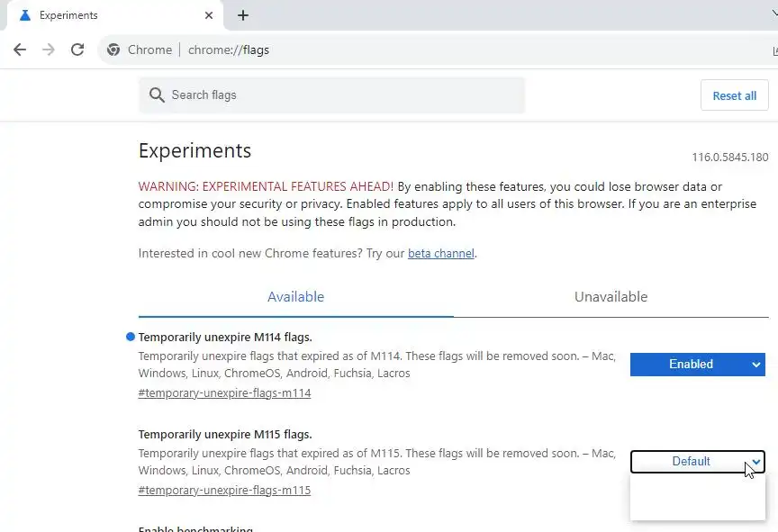Switch to the Unavailable tab
Image resolution: width=778 pixels, height=532 pixels.
pos(611,296)
